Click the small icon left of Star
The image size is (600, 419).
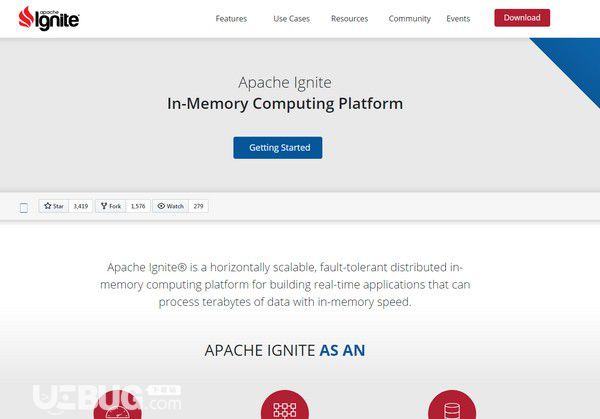(x=24, y=207)
